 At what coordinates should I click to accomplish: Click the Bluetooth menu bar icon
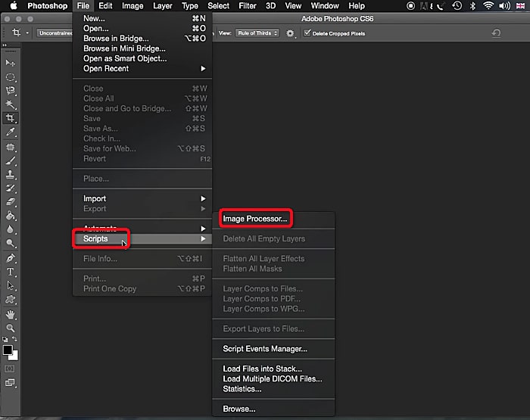473,6
